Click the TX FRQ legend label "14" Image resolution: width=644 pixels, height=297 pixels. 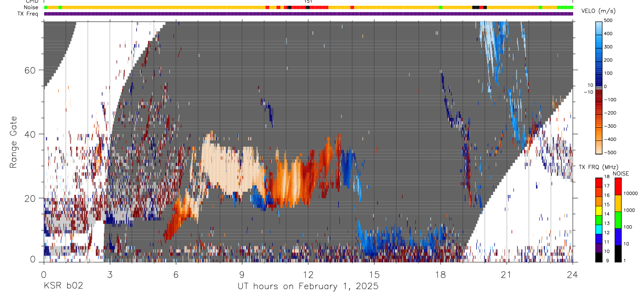click(x=606, y=214)
